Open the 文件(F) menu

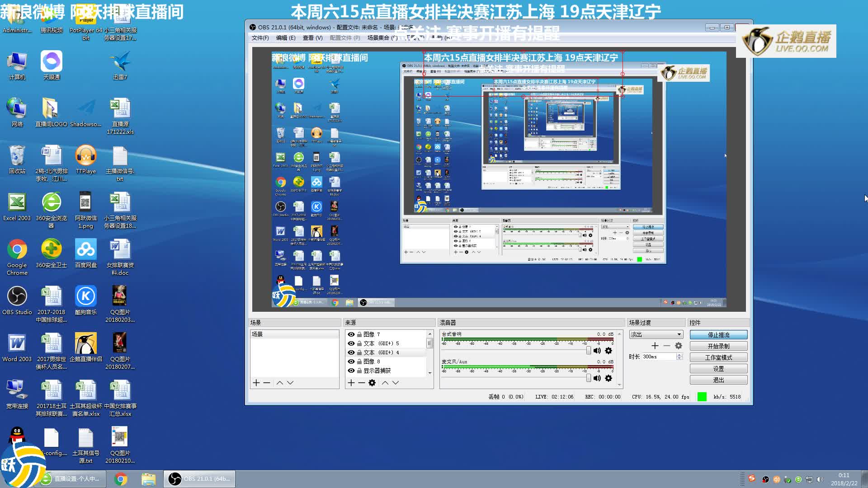coord(260,38)
